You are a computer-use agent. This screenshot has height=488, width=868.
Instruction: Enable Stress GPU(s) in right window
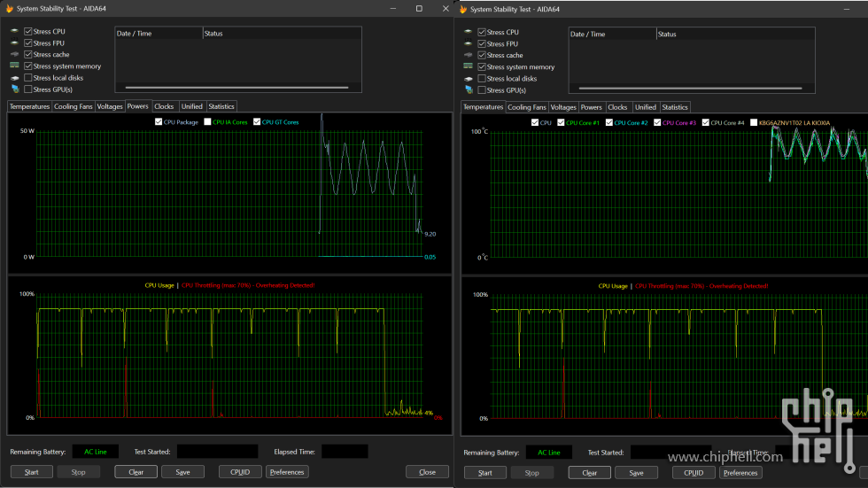click(482, 90)
